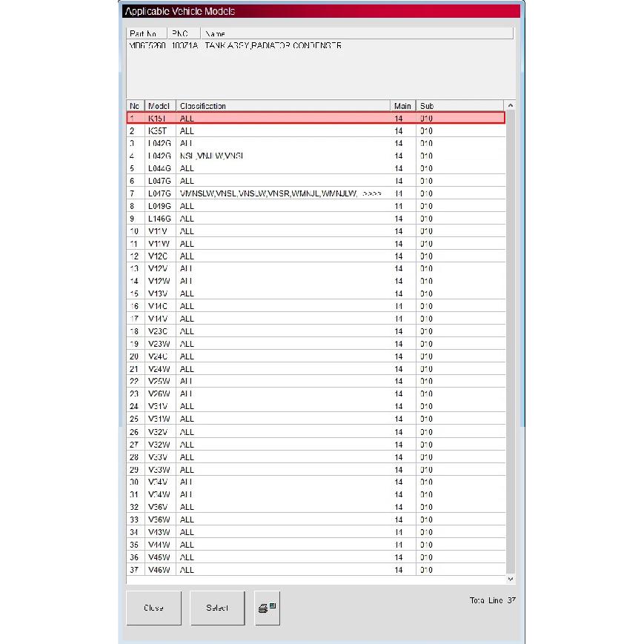Image resolution: width=644 pixels, height=644 pixels.
Task: Sort by the Model column header
Action: pyautogui.click(x=160, y=106)
